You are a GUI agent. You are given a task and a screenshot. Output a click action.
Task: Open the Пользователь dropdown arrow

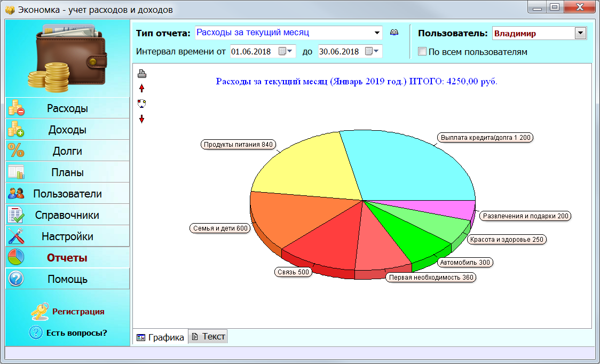(580, 33)
